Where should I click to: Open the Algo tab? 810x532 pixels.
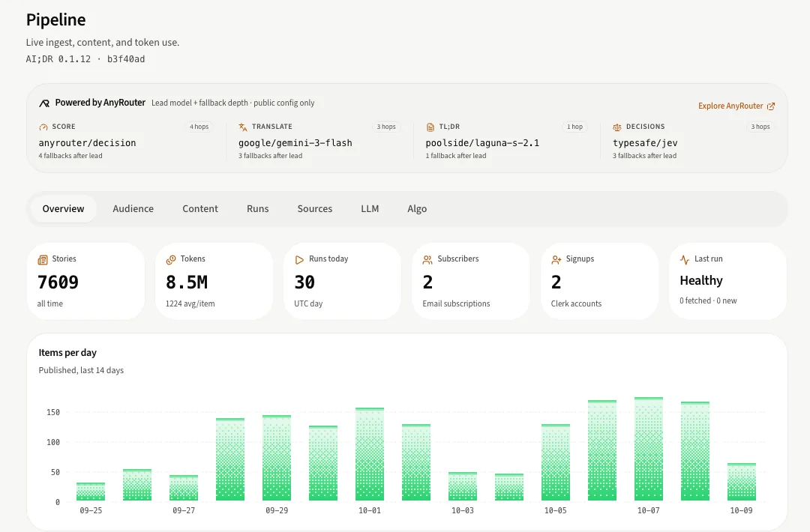point(417,209)
